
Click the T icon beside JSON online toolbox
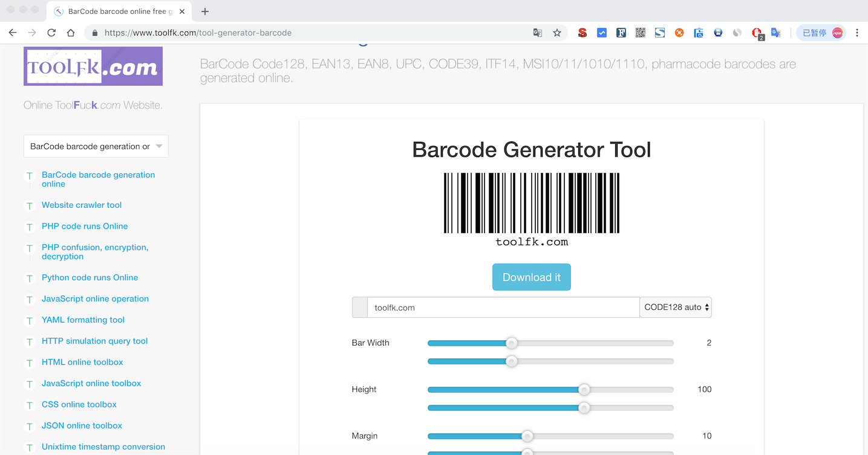29,426
